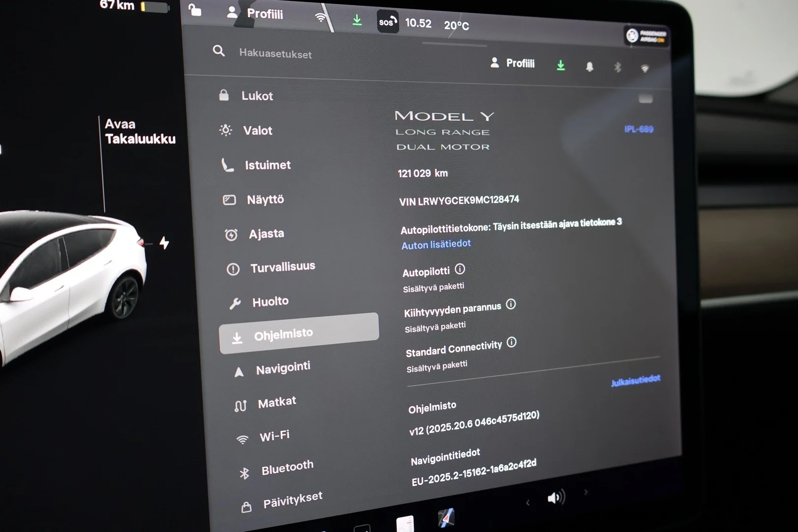The height and width of the screenshot is (532, 798).
Task: Tap the battery level icon
Action: [155, 7]
